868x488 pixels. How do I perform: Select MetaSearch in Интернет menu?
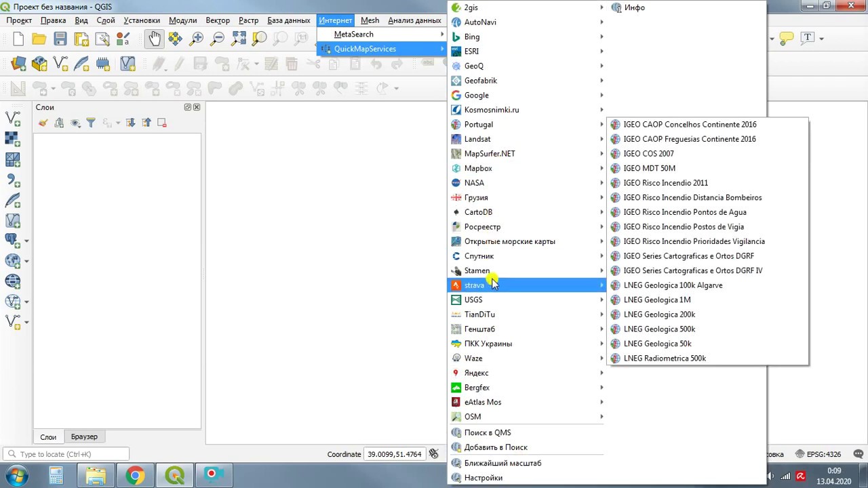382,34
